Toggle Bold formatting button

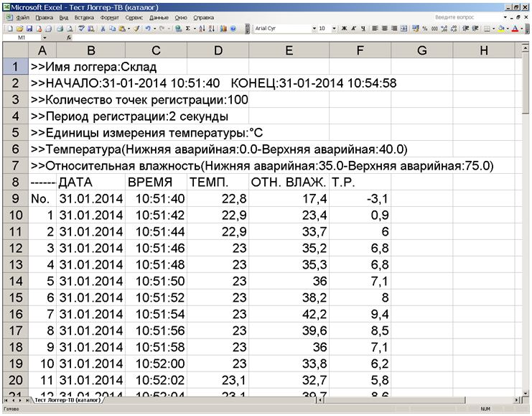pyautogui.click(x=343, y=29)
